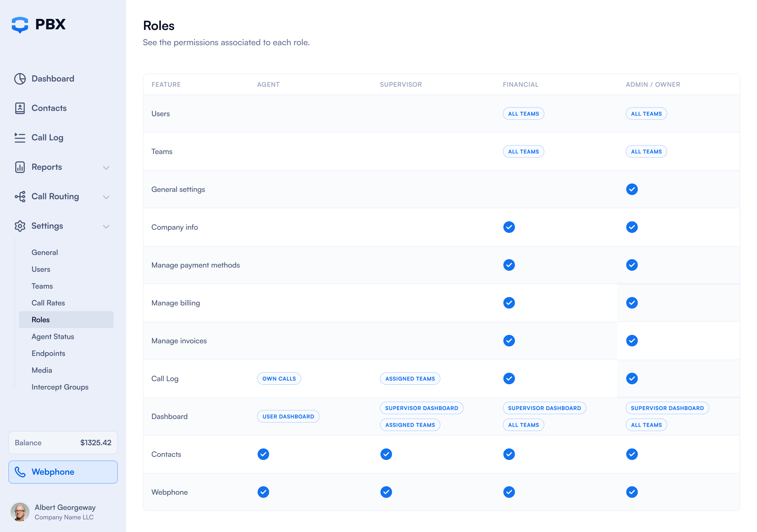Toggle the General settings Admin checkmark
Image resolution: width=757 pixels, height=532 pixels.
point(632,190)
